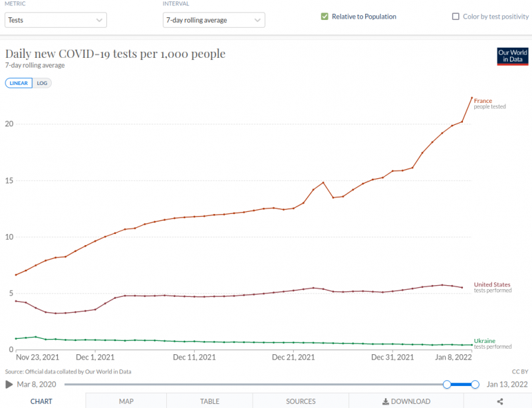
Task: Click the CC BY license link
Action: tap(519, 373)
